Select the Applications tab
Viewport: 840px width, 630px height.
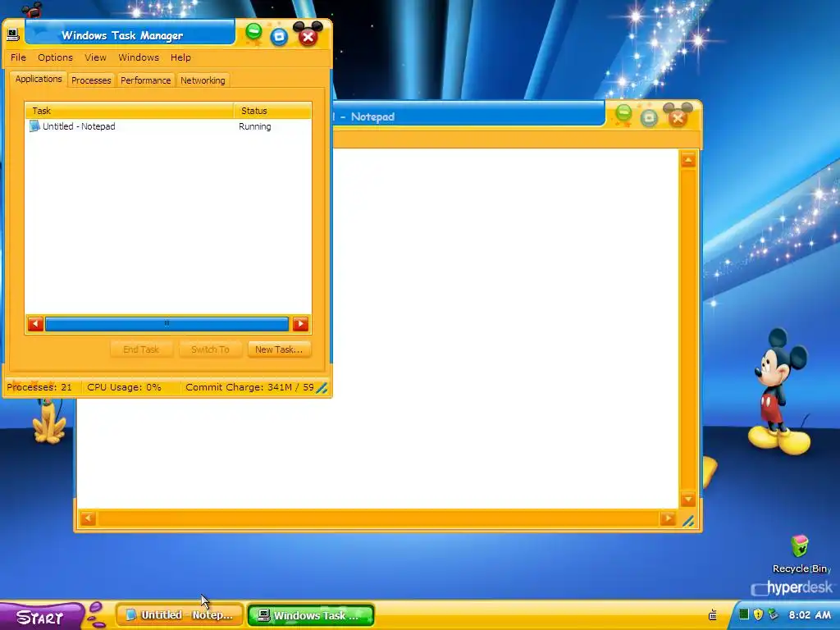[39, 79]
